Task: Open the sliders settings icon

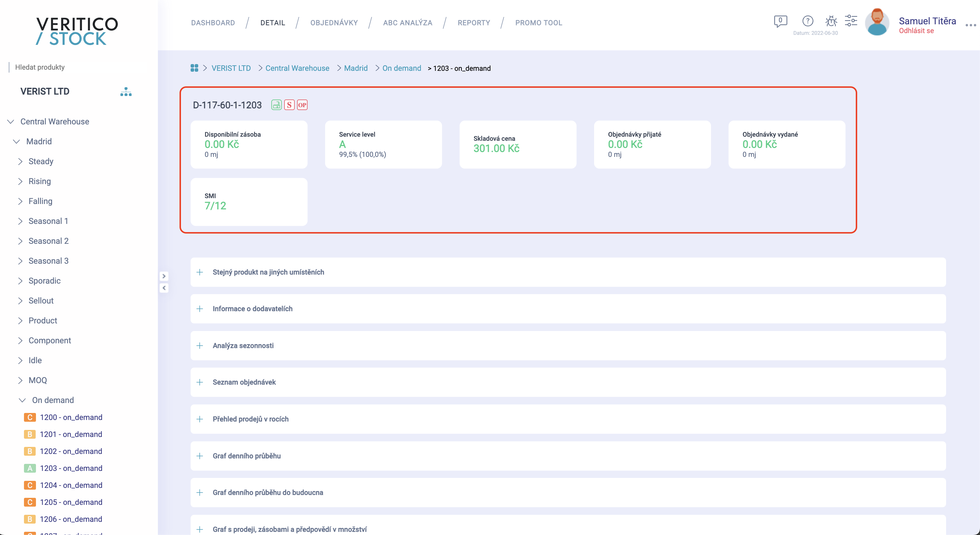Action: coord(851,21)
